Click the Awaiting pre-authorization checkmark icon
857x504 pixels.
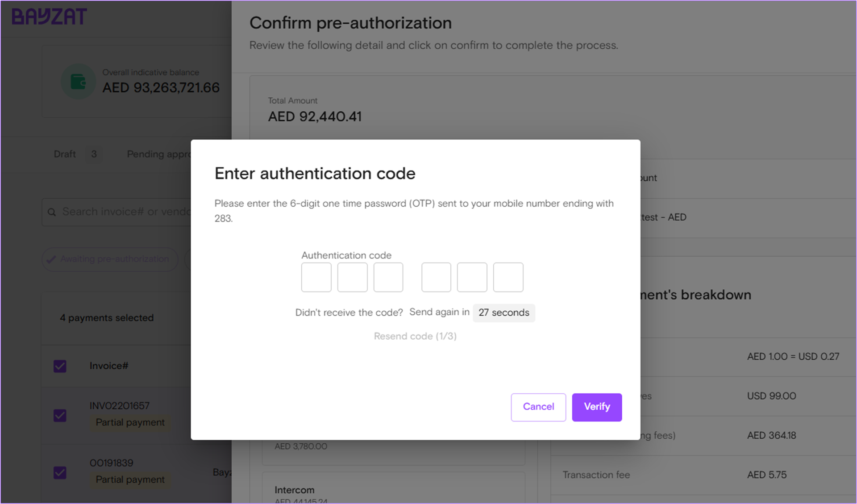pyautogui.click(x=51, y=259)
